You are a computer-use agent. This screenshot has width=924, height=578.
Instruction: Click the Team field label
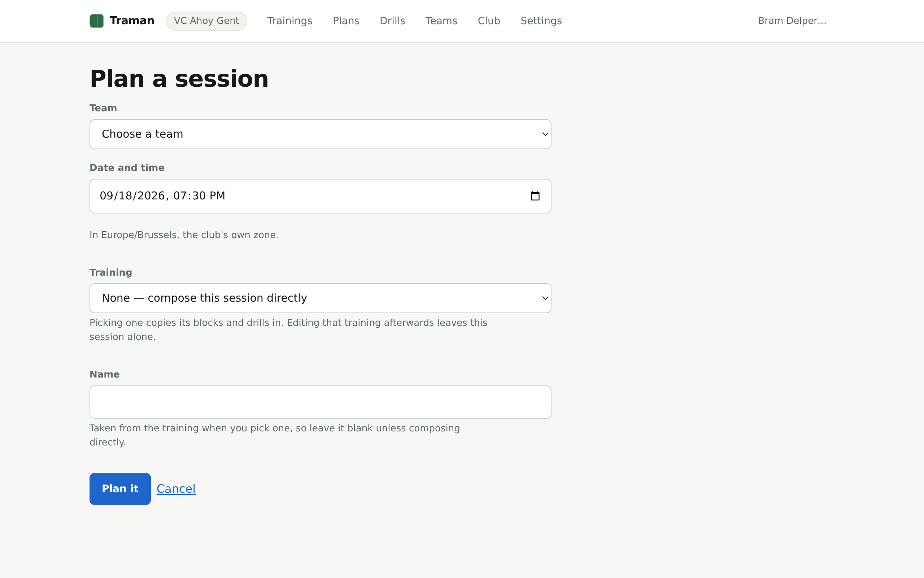[x=103, y=108]
